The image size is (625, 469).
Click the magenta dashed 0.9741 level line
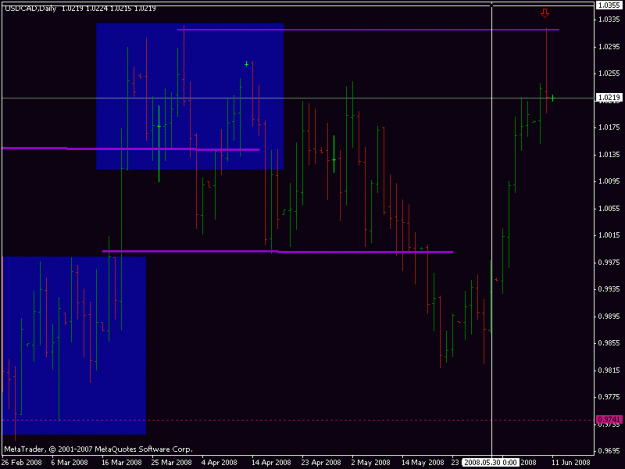(298, 420)
